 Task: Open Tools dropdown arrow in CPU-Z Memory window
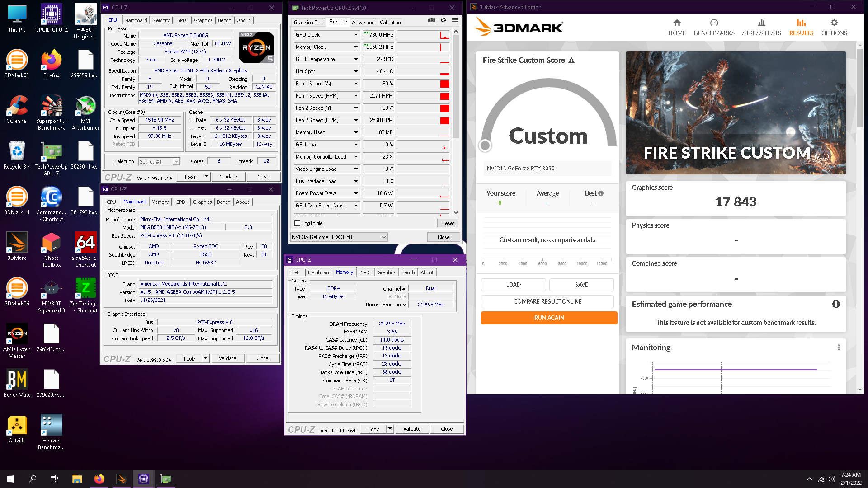tap(390, 429)
